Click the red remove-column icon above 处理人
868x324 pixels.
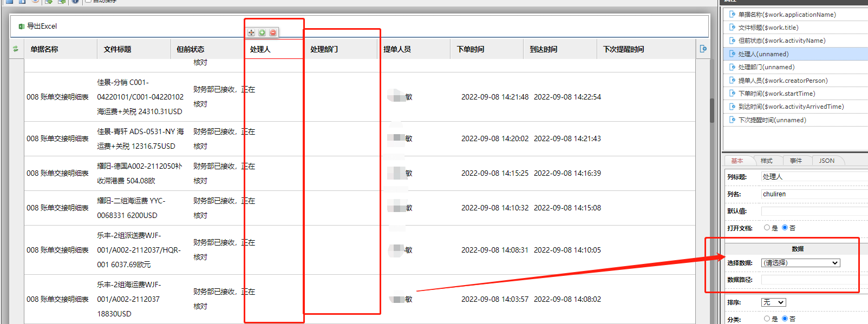(273, 33)
